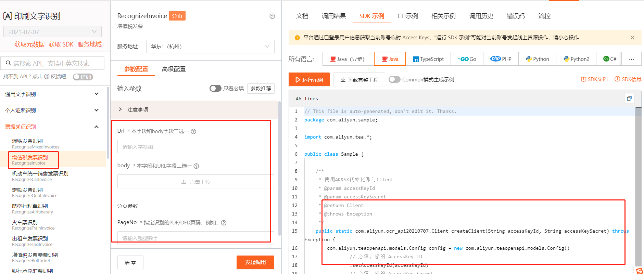Image resolution: width=644 pixels, height=274 pixels.
Task: Select the Java language option
Action: coord(390,59)
